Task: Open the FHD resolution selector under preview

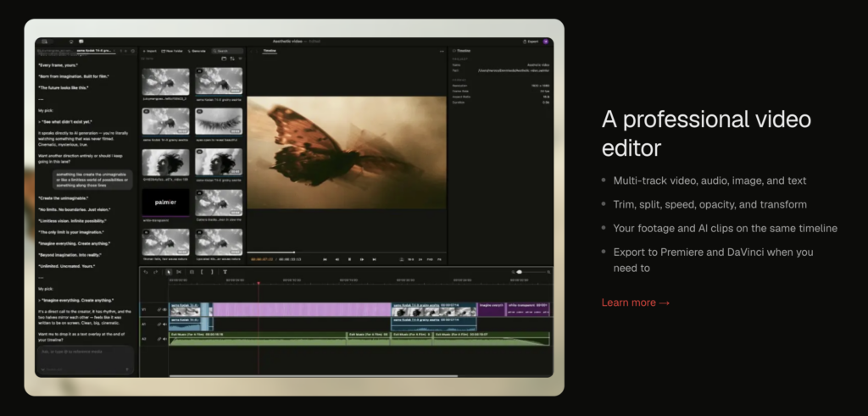Action: (x=430, y=259)
